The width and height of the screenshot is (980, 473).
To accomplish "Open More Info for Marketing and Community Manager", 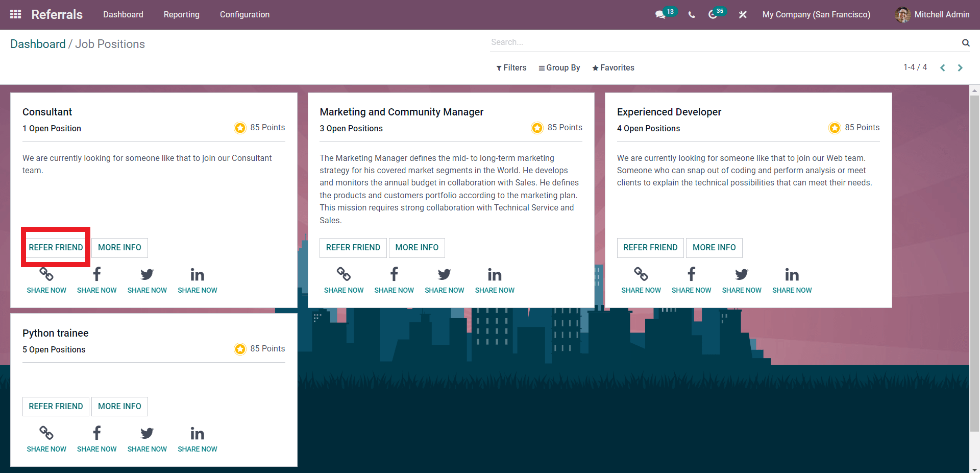I will click(x=417, y=248).
